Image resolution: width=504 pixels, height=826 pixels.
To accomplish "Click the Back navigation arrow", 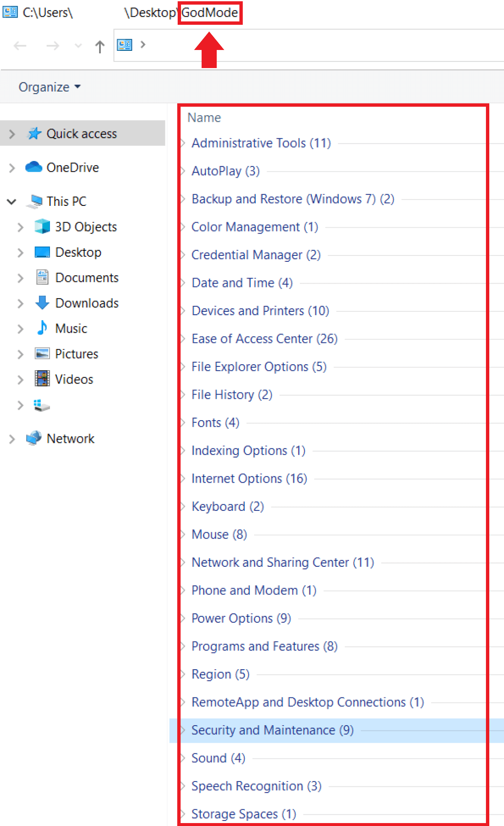I will 20,46.
